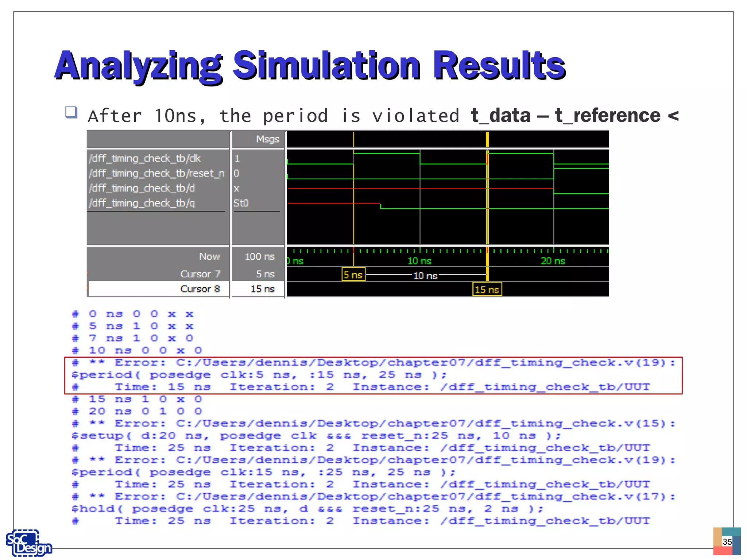
Task: Select the dff_timing_check_tb/reset_n signal
Action: pos(156,173)
